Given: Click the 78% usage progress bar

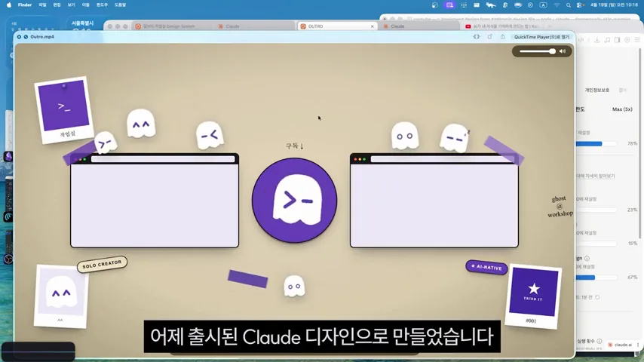Looking at the screenshot, I should coord(596,144).
